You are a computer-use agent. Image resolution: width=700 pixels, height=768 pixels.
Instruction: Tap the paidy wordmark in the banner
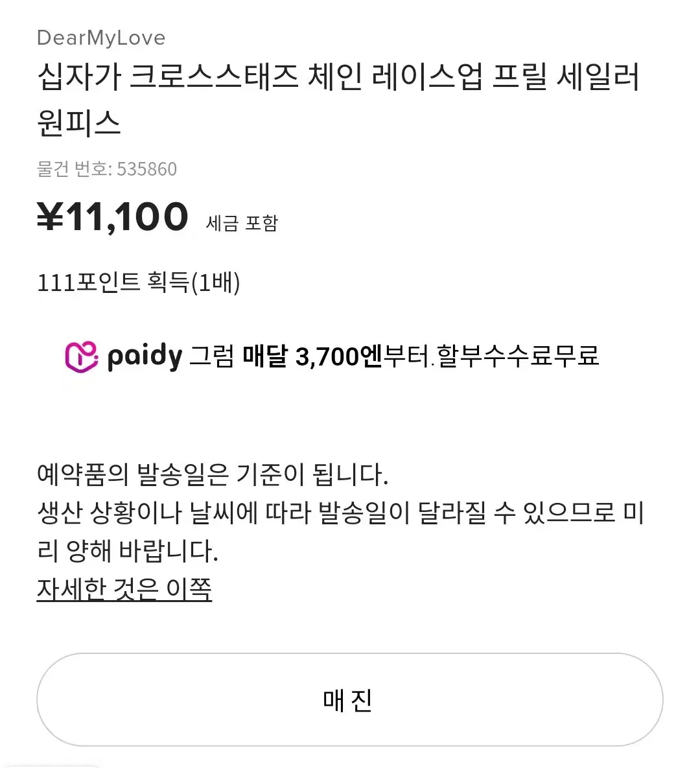pyautogui.click(x=144, y=356)
